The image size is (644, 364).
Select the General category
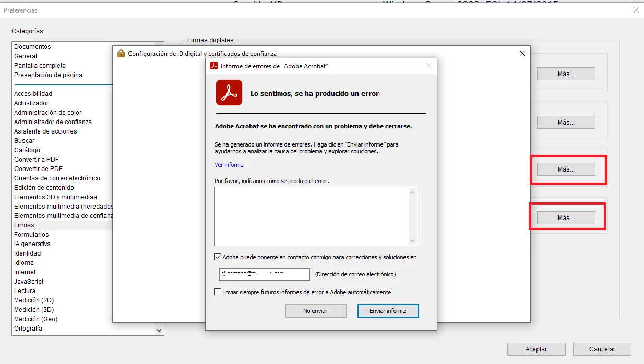coord(26,56)
